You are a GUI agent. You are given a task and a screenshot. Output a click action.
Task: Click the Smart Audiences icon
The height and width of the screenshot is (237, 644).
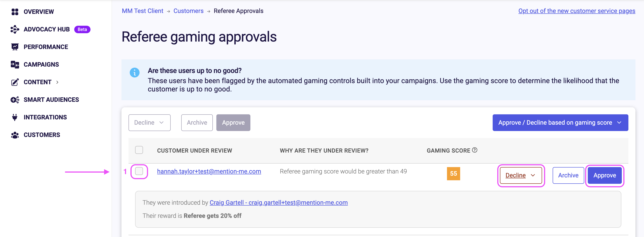click(x=15, y=100)
